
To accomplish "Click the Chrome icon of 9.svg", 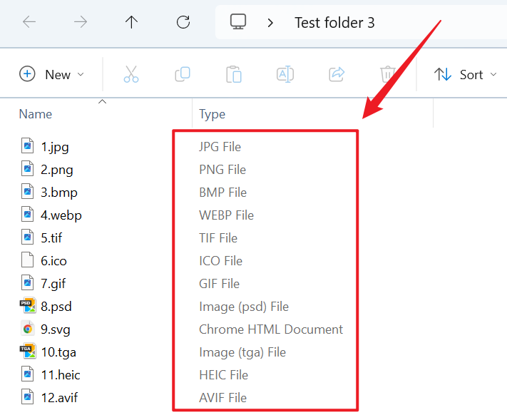I will pos(28,329).
